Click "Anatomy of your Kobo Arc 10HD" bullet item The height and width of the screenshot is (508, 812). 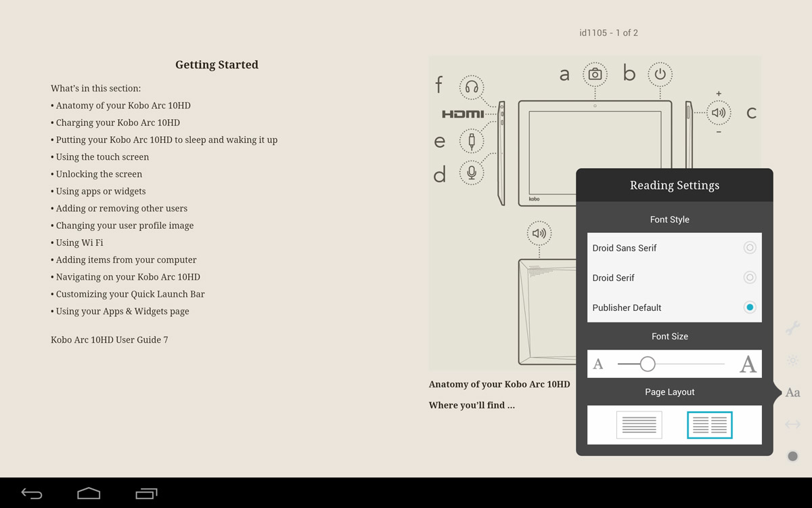coord(120,106)
